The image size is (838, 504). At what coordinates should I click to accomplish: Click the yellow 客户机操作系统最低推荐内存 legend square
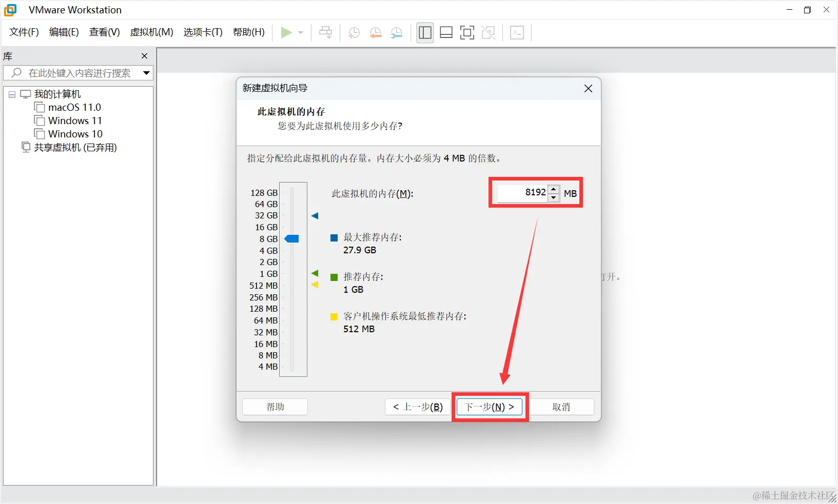tap(334, 317)
